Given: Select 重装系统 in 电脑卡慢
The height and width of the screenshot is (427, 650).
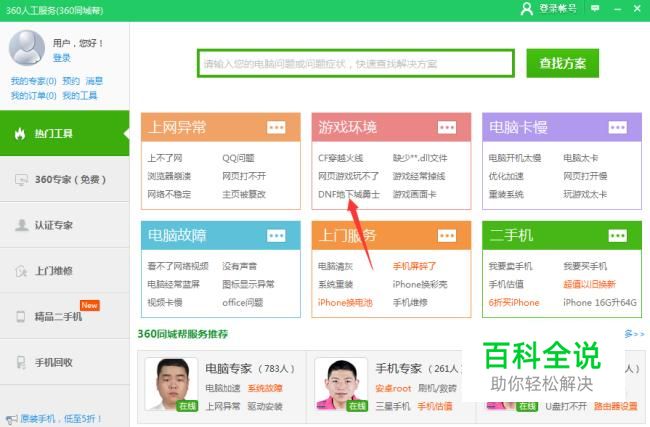Looking at the screenshot, I should tap(506, 194).
